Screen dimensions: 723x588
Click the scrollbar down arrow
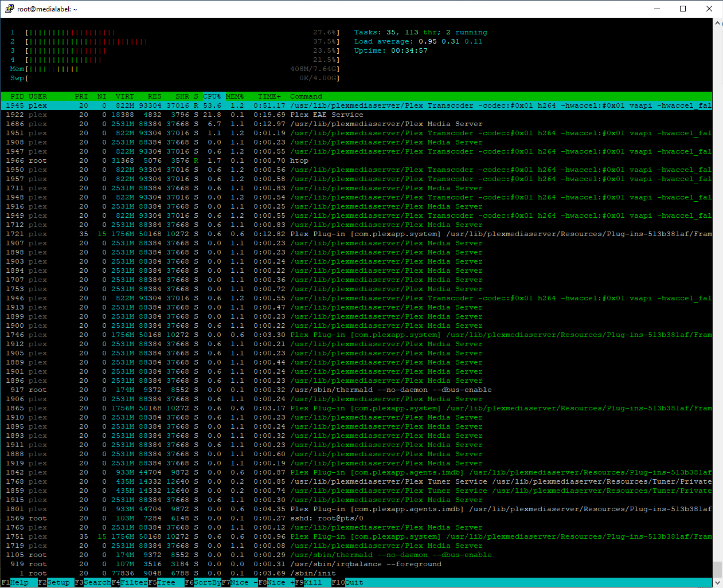(x=717, y=582)
